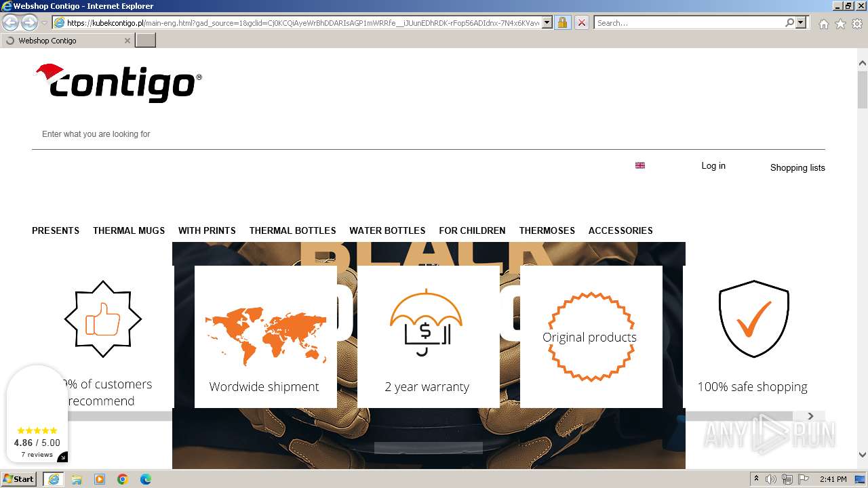Screen dimensions: 868x488
Task: Open a new browser tab
Action: 145,41
